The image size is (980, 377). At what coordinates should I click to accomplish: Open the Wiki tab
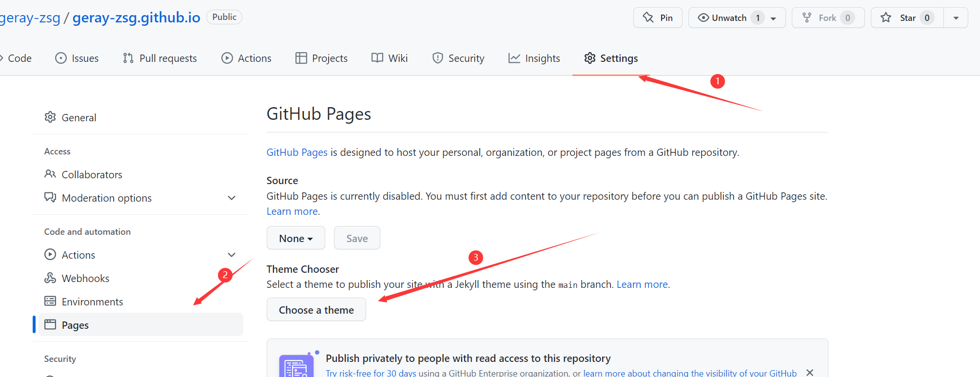click(390, 58)
